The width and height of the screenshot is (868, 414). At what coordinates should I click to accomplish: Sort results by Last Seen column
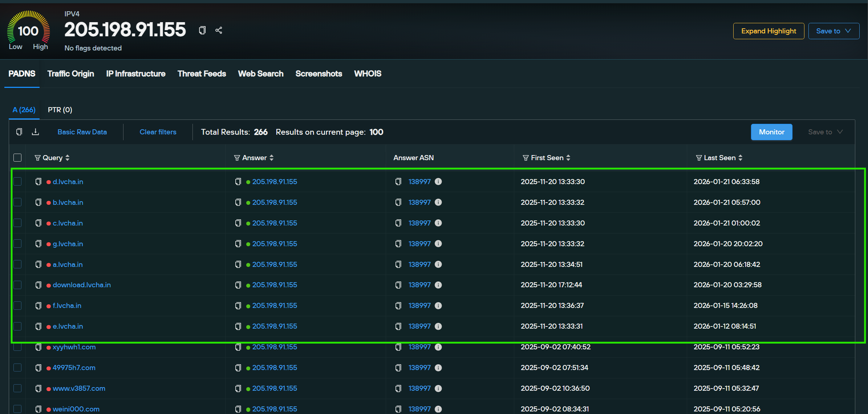[741, 158]
